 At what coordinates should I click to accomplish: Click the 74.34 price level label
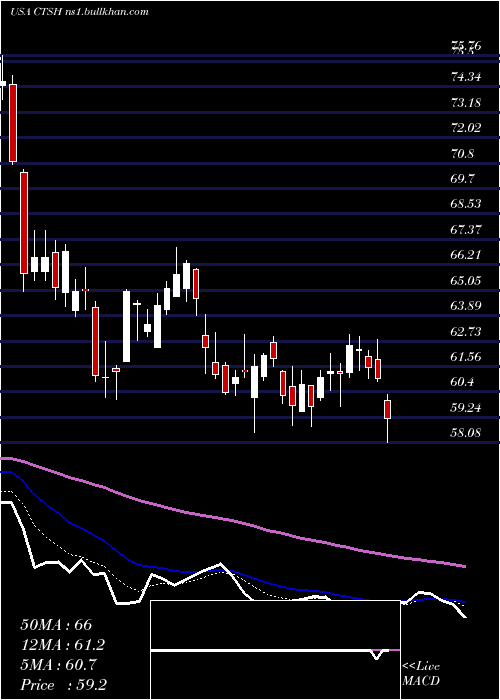point(467,77)
